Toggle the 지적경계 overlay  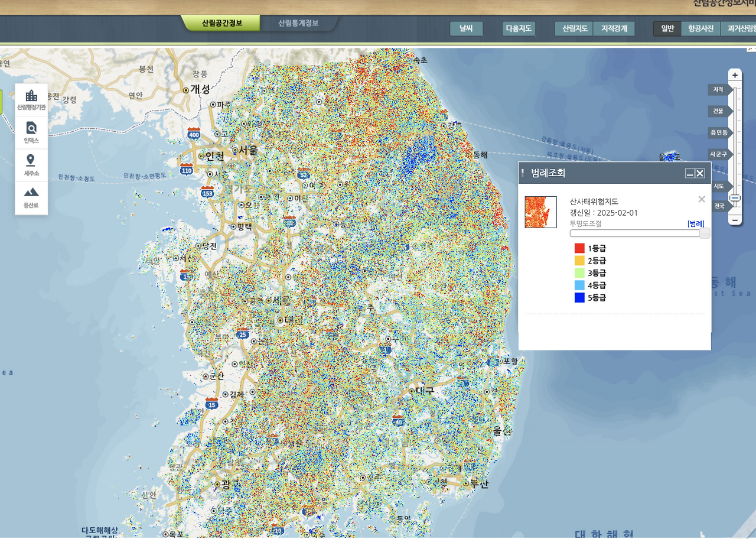point(614,28)
